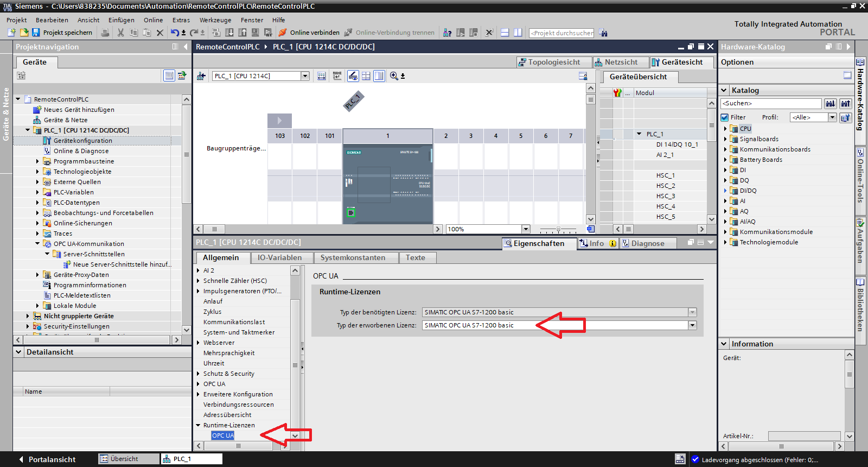Viewport: 868px width, 467px height.
Task: Toggle the Filter checkbox in catalog
Action: [x=725, y=117]
